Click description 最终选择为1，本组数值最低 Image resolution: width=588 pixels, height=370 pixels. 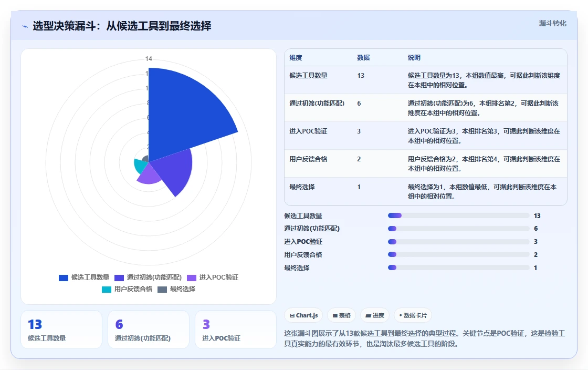pos(482,191)
